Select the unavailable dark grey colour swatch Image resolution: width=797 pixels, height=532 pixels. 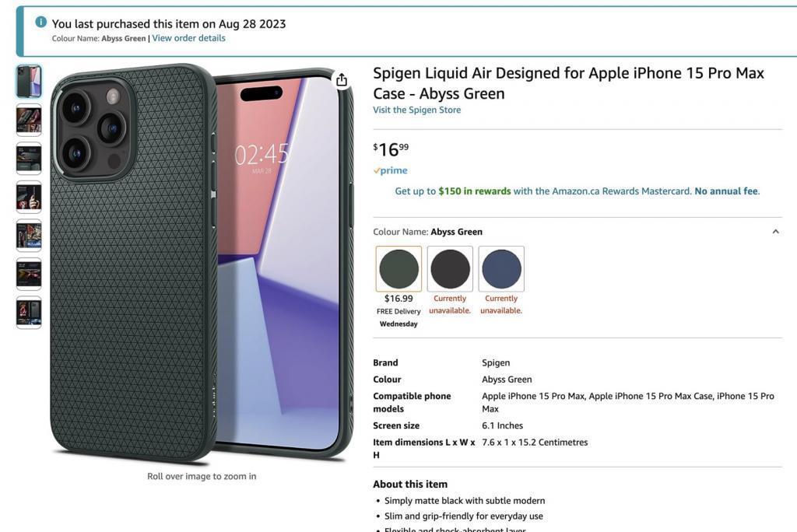coord(450,270)
